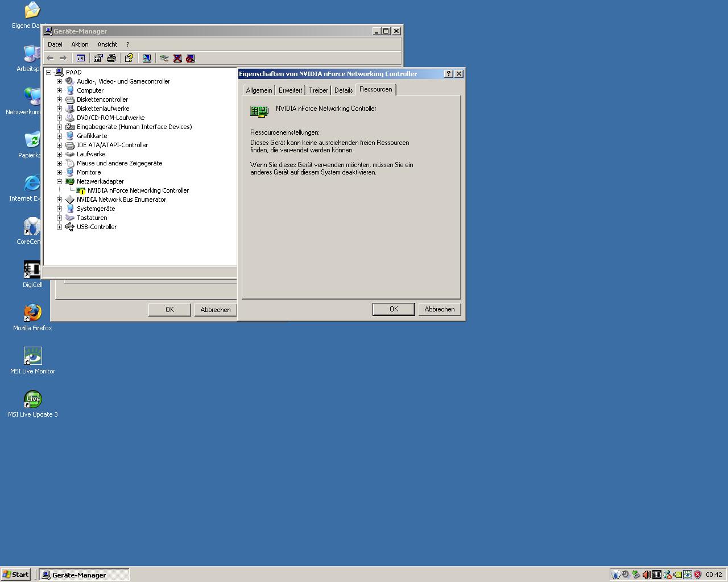Select Mäuse und andere Zeigegeräte tree item
This screenshot has width=728, height=582.
pos(119,163)
